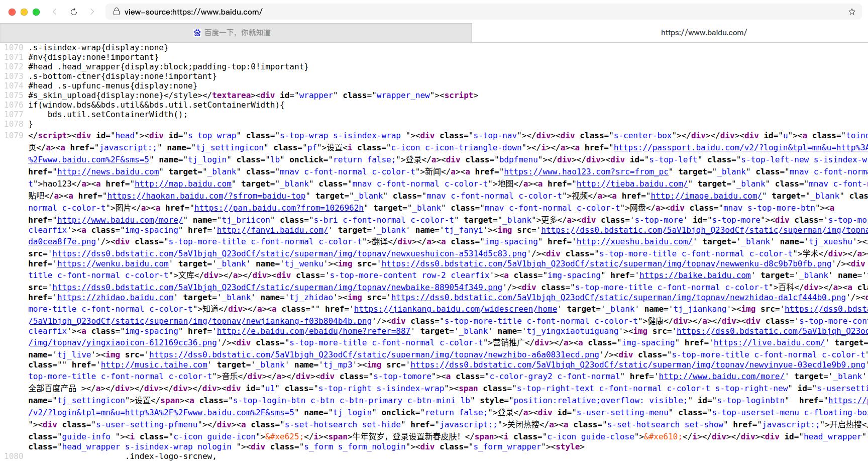
Task: Click the reload page icon
Action: click(x=74, y=12)
